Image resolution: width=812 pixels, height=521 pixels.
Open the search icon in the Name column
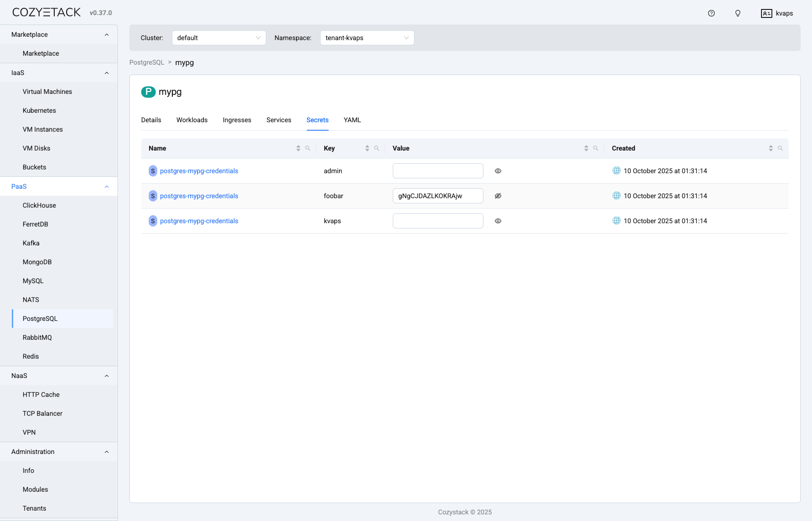tap(308, 148)
